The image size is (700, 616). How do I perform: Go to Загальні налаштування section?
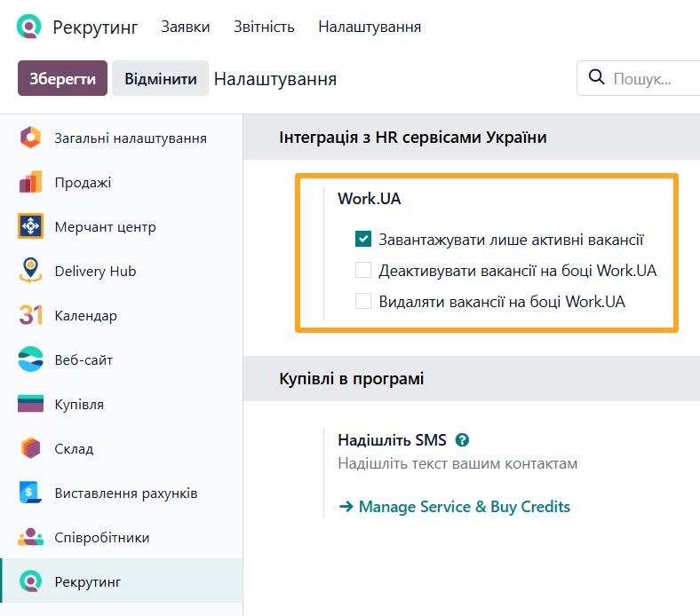[x=131, y=138]
